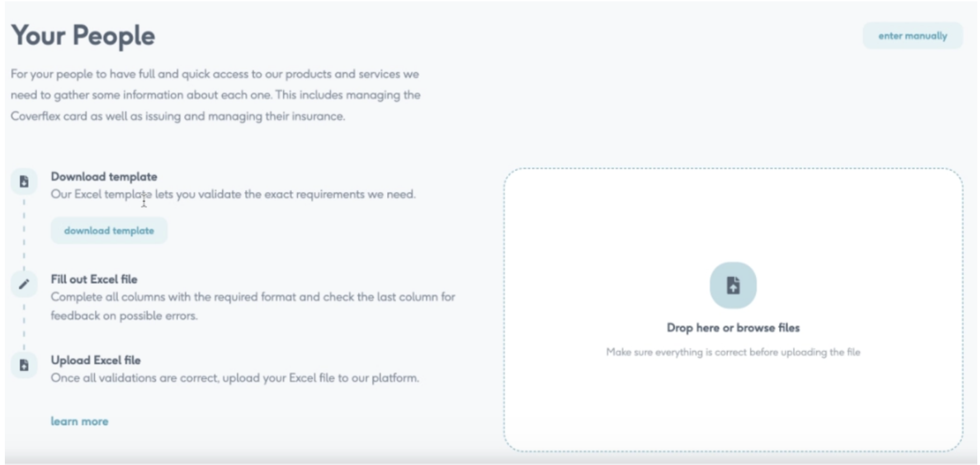Image resolution: width=980 pixels, height=465 pixels.
Task: Click the 'Drop here or browse files' text
Action: [733, 328]
